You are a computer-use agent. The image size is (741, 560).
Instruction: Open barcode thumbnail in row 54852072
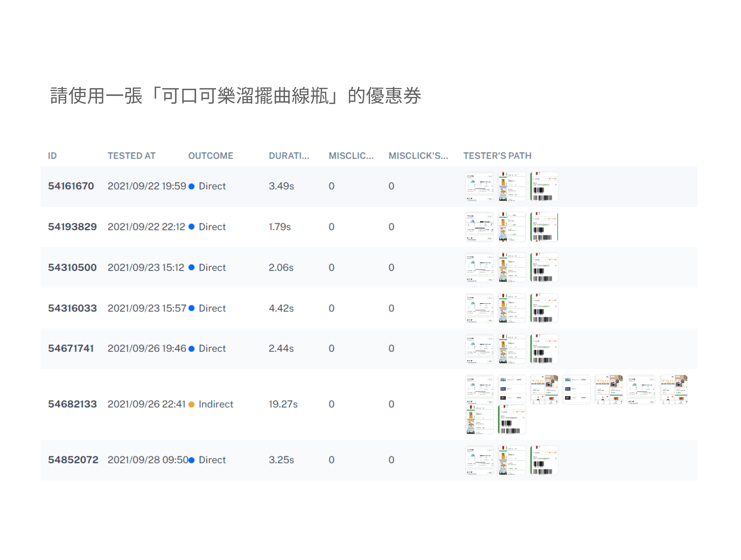(x=544, y=460)
